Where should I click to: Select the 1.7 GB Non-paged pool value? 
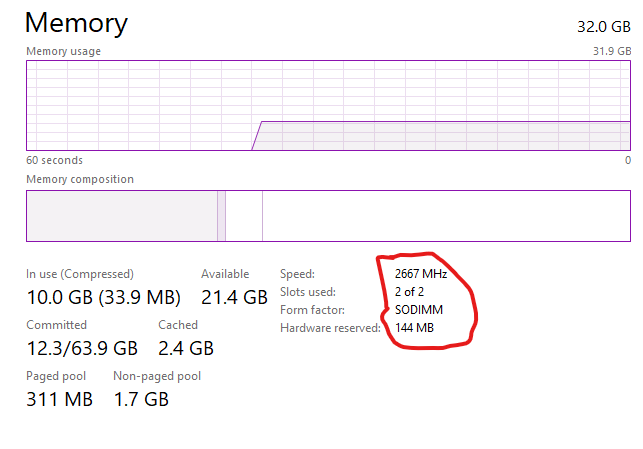141,400
